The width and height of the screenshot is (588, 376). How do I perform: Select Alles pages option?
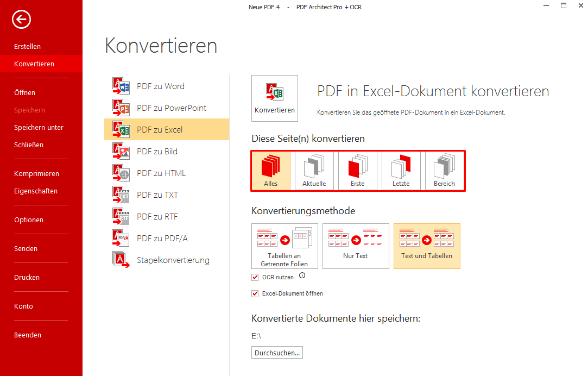click(271, 171)
